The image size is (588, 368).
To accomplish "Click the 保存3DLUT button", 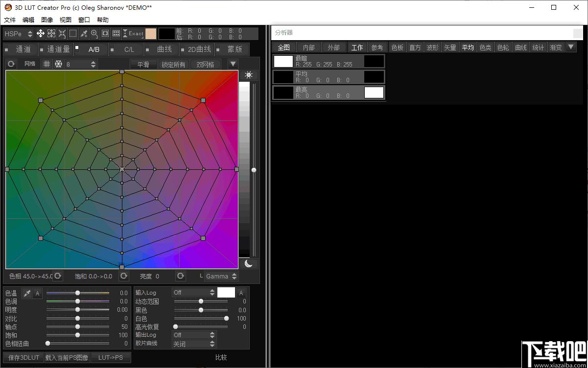I will 24,358.
